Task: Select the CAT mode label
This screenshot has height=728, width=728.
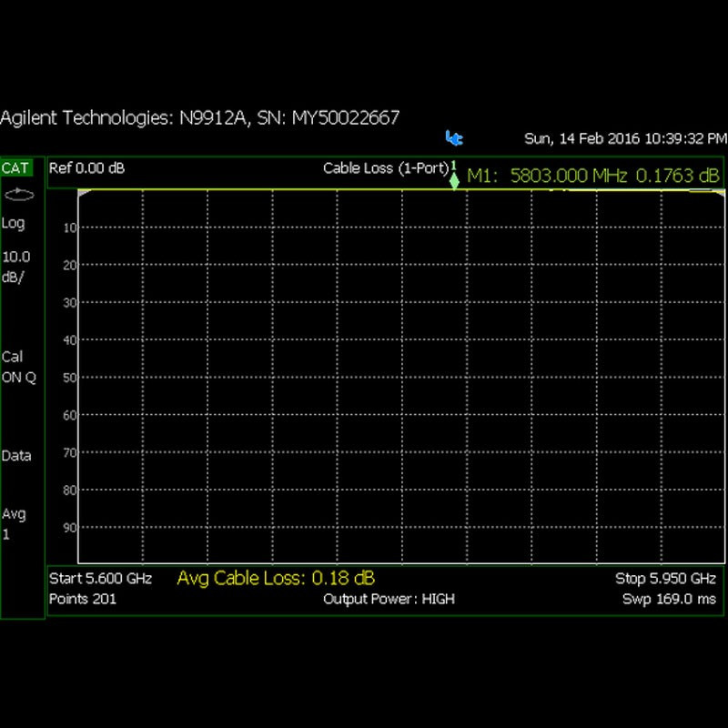Action: 15,168
